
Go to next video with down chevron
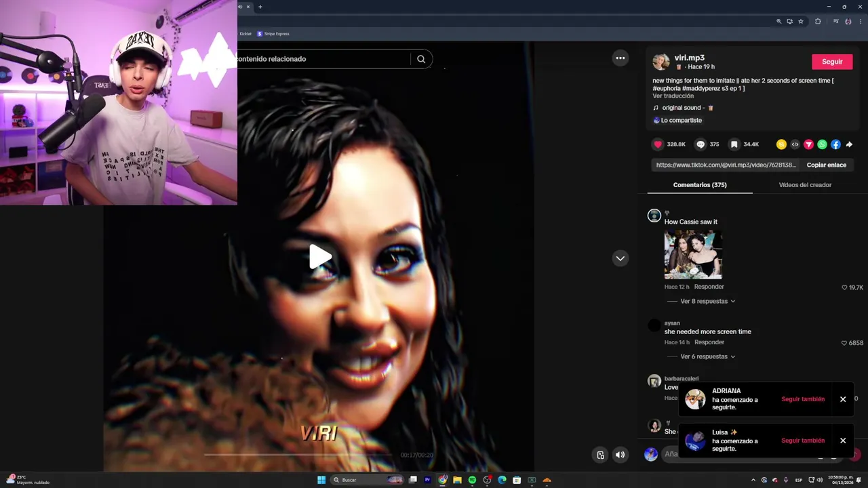point(620,258)
